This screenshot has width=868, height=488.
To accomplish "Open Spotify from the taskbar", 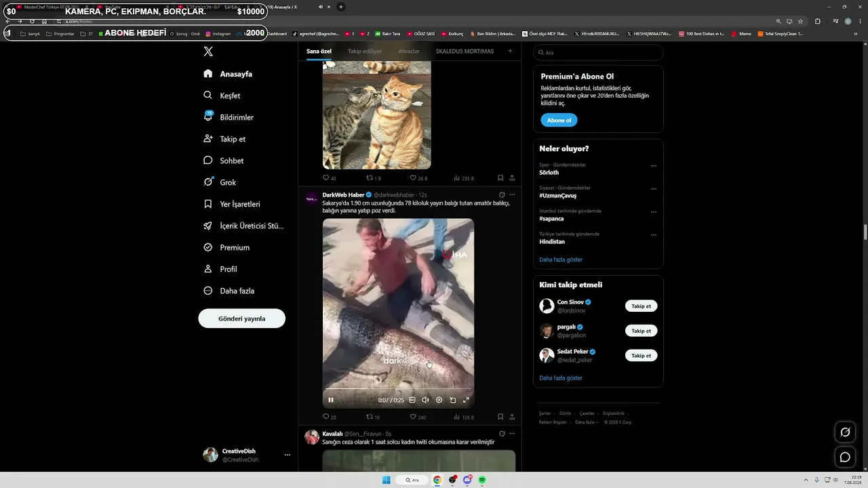I will coord(482,480).
